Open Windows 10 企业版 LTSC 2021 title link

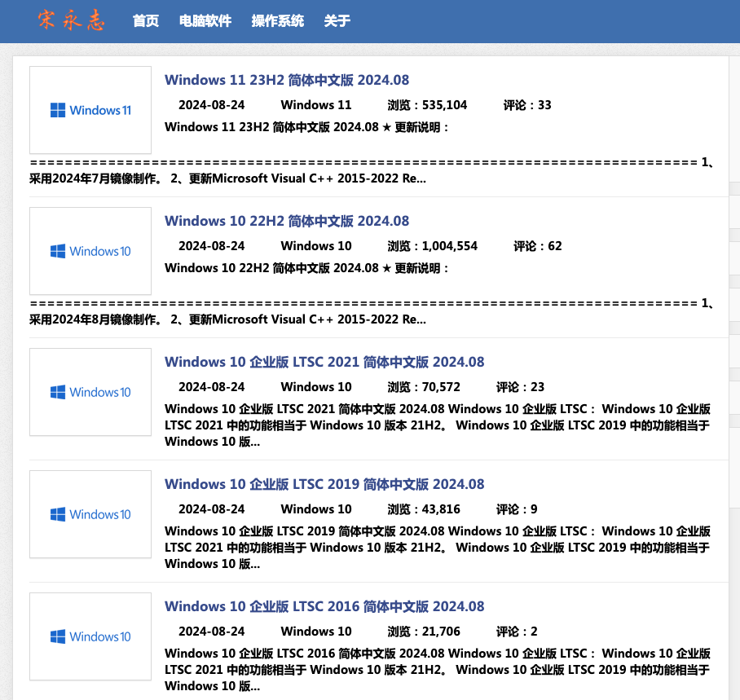tap(324, 362)
